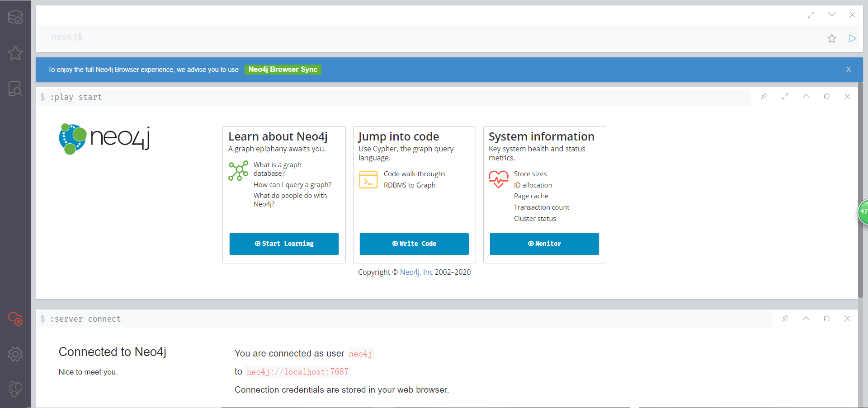Click 'How can I query a graph?' text

point(292,185)
